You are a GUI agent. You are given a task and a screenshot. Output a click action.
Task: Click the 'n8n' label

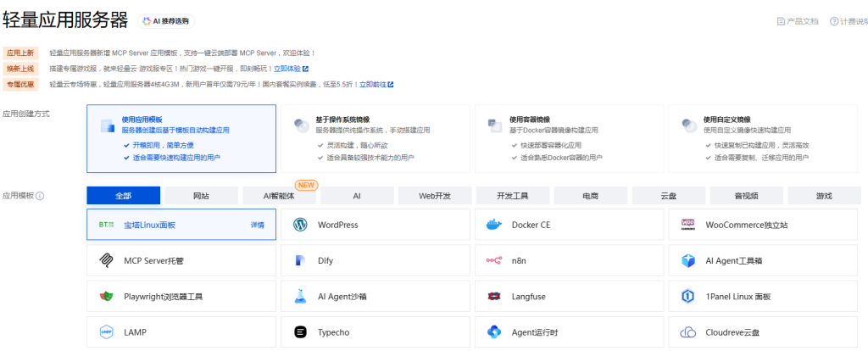click(519, 261)
